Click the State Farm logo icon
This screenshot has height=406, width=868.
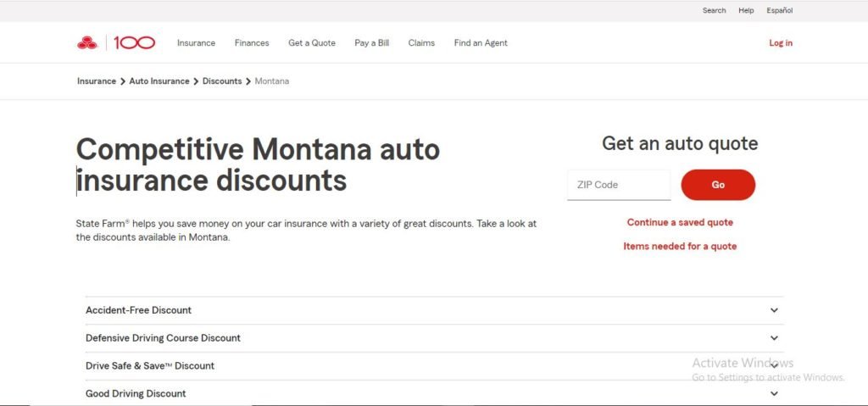(87, 42)
